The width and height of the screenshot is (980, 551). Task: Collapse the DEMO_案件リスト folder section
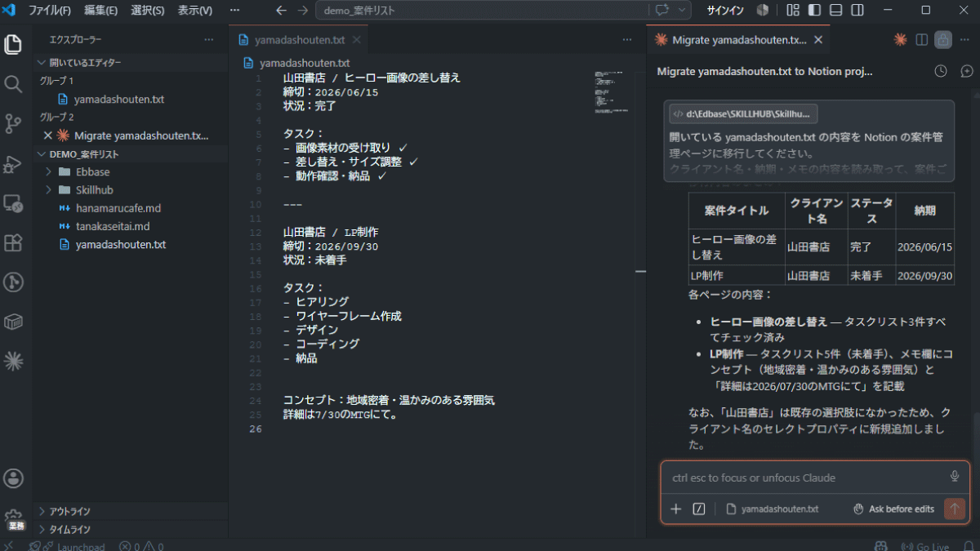131,153
